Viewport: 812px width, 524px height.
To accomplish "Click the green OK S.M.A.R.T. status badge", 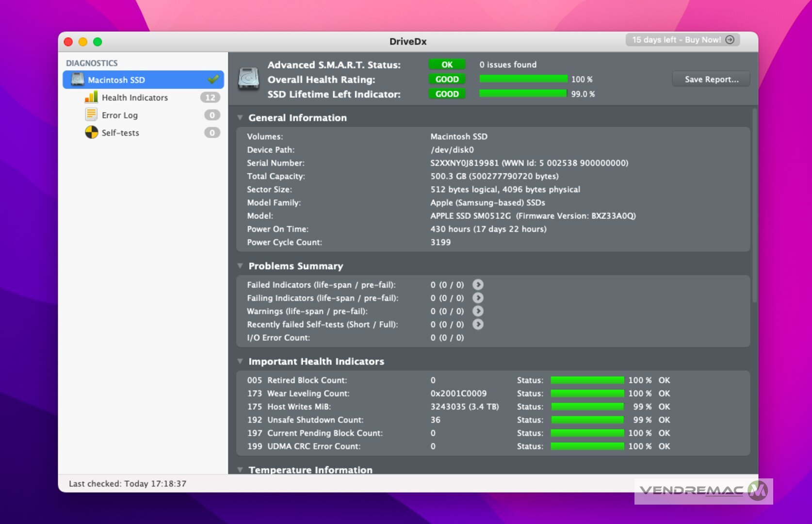I will 447,65.
